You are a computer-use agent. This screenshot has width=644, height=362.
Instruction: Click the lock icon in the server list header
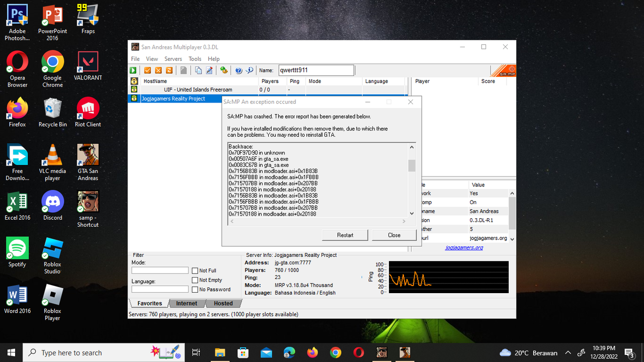point(134,81)
